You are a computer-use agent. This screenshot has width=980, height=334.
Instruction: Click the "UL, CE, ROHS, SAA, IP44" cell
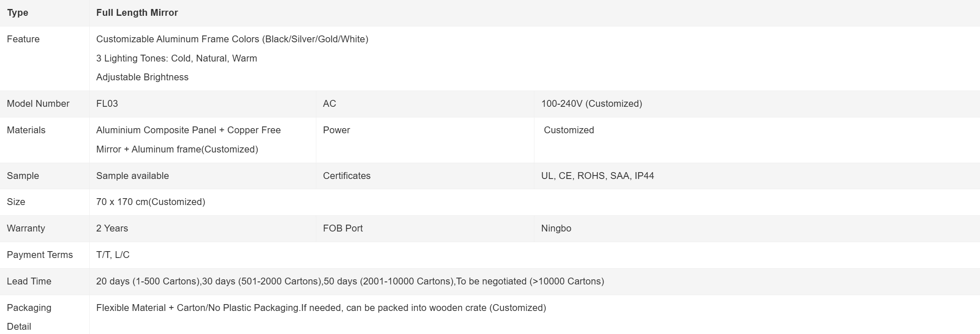pos(597,176)
